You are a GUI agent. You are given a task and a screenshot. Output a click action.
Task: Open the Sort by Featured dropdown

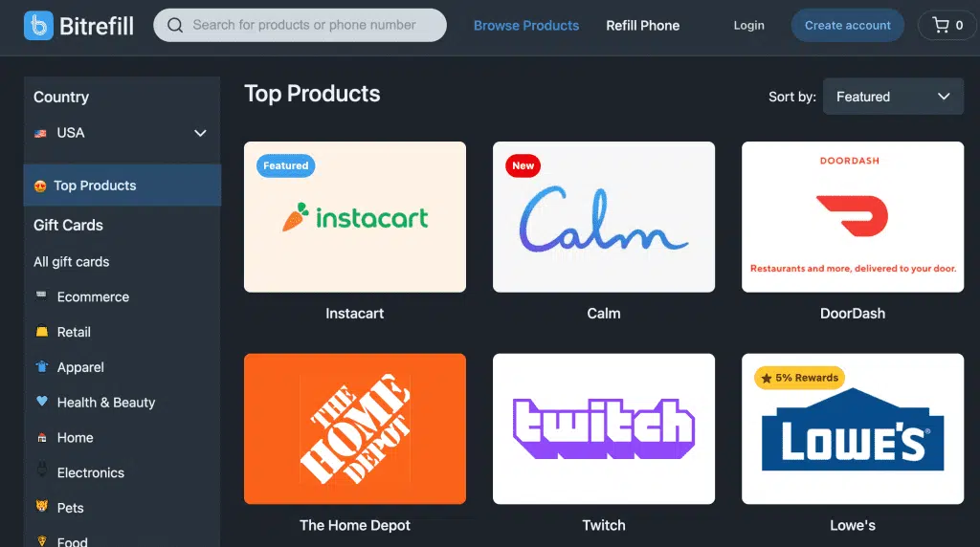coord(893,97)
